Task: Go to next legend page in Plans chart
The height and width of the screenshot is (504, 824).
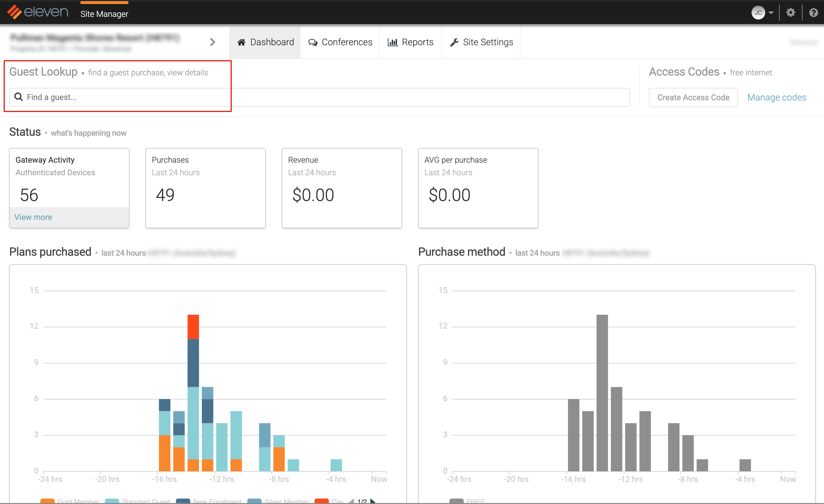Action: 373,501
